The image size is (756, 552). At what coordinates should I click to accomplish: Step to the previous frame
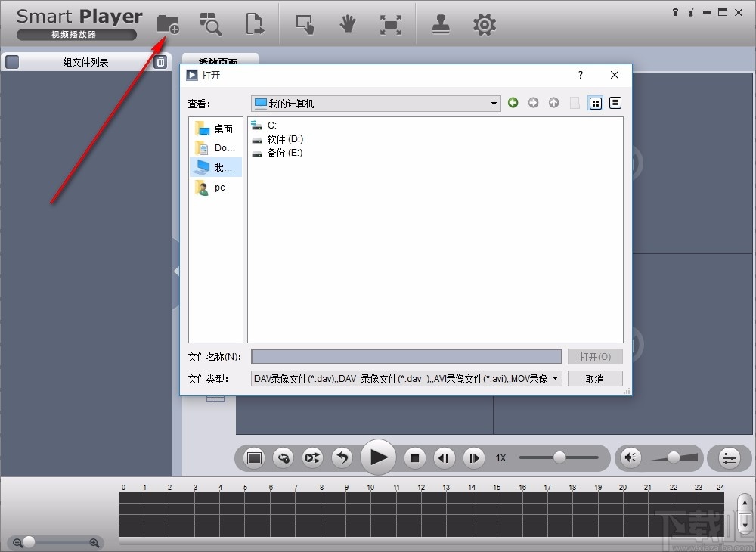[x=444, y=457]
